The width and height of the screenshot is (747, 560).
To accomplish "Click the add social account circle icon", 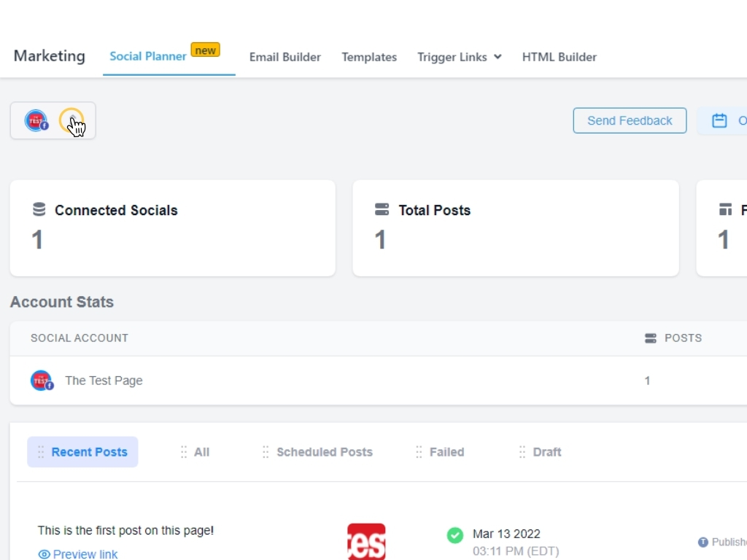I will point(71,120).
